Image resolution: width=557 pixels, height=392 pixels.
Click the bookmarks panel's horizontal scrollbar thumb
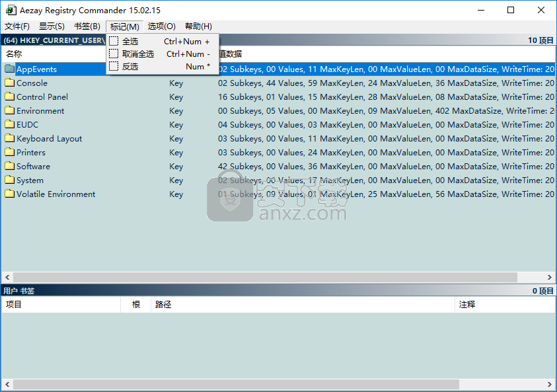[x=237, y=384]
